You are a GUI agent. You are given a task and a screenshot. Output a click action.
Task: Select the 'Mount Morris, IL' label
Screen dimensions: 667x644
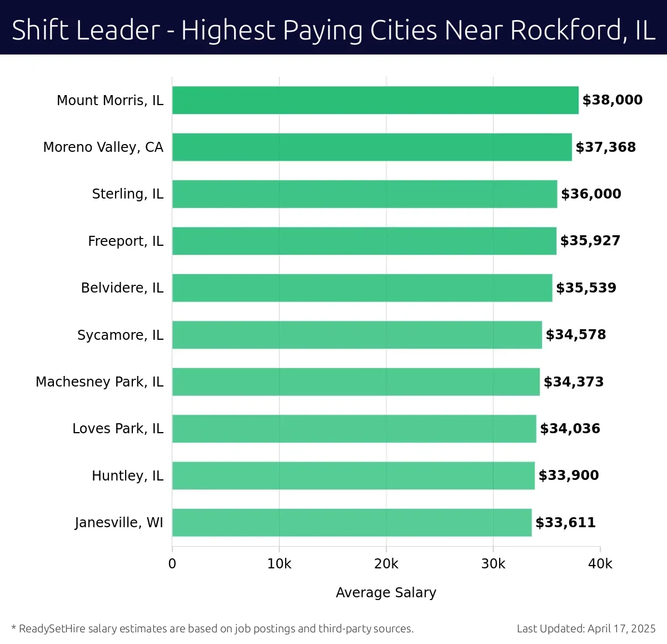pyautogui.click(x=110, y=101)
